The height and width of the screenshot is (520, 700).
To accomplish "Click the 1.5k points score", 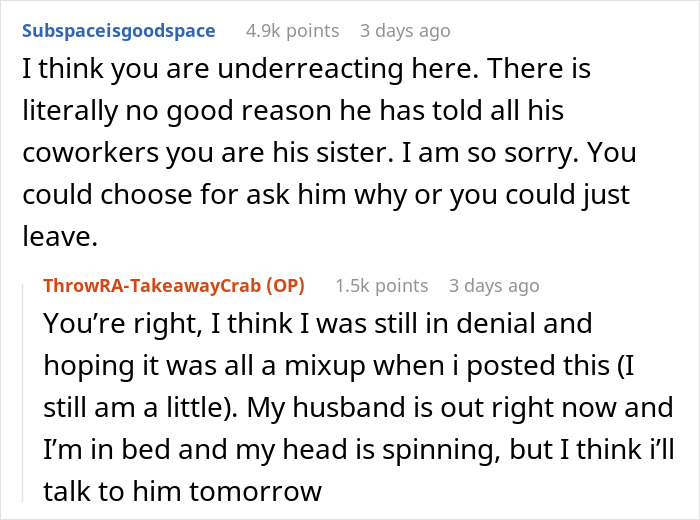I will 382,286.
